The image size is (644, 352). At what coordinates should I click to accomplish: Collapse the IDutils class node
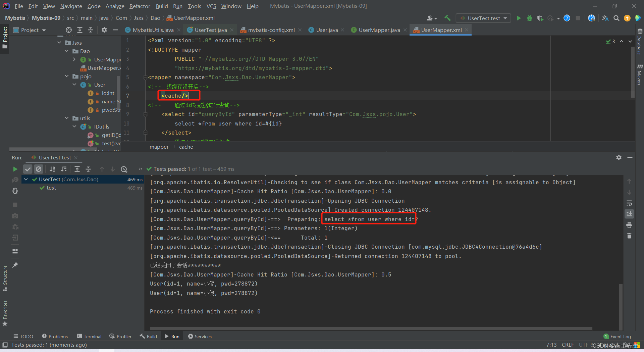[74, 127]
